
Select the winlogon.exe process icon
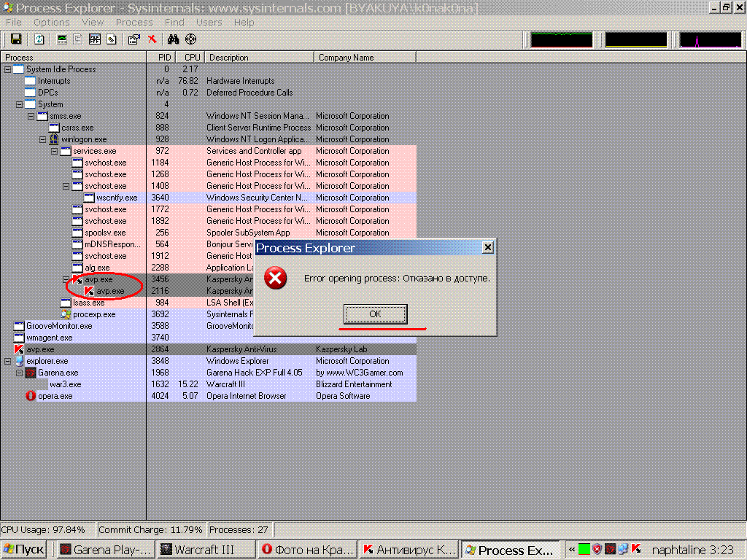(x=54, y=139)
